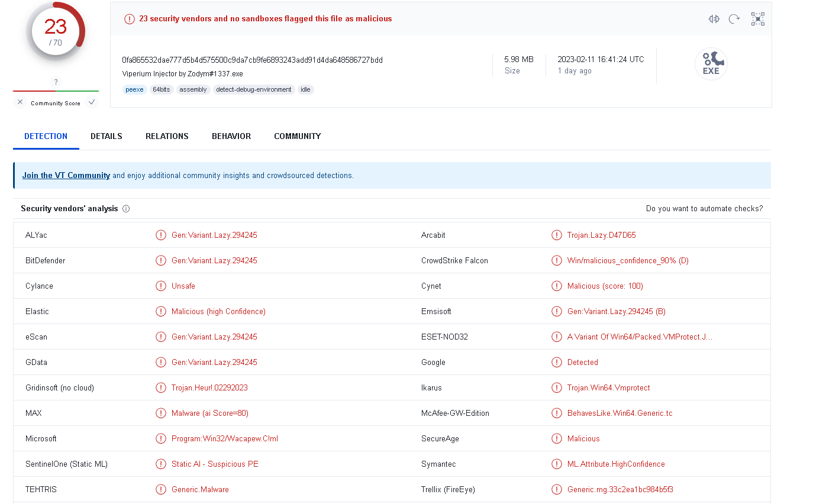Viewport: 839px width, 504px height.
Task: Click the idle tag
Action: coord(305,89)
